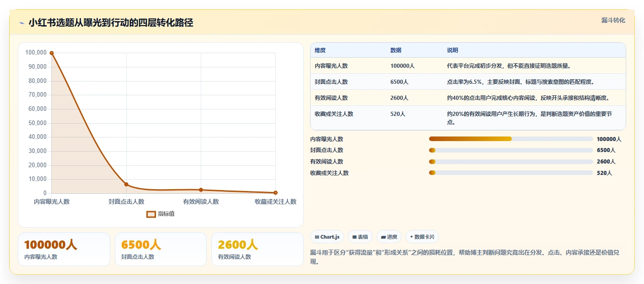Click the 内容曝光人数 x-axis label
Screen dimensions: 644x284
[x=52, y=202]
